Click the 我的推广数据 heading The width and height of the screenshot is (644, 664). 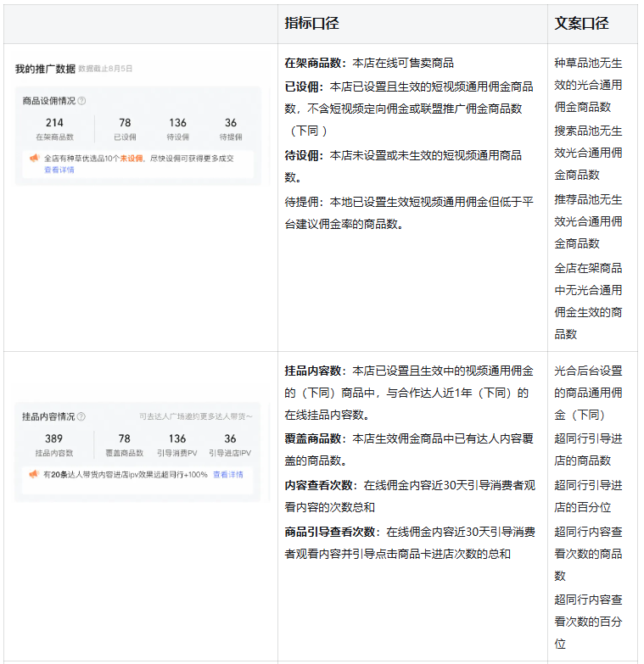(45, 68)
